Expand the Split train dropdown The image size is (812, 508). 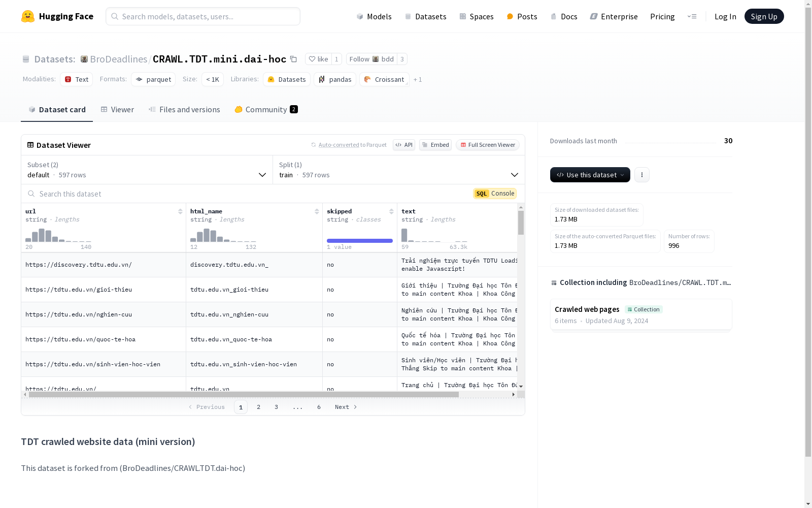pos(399,170)
